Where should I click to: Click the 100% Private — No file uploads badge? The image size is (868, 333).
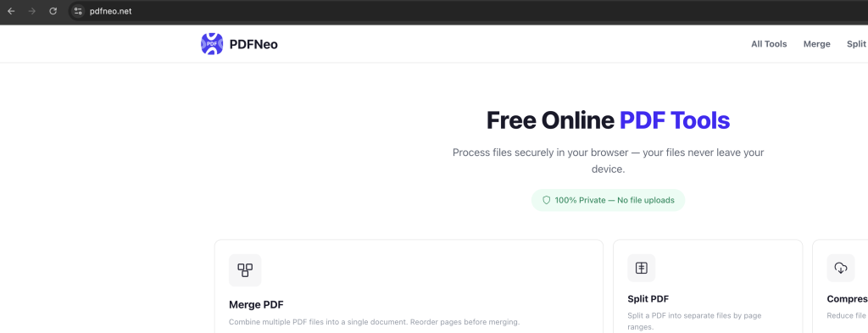pos(609,200)
